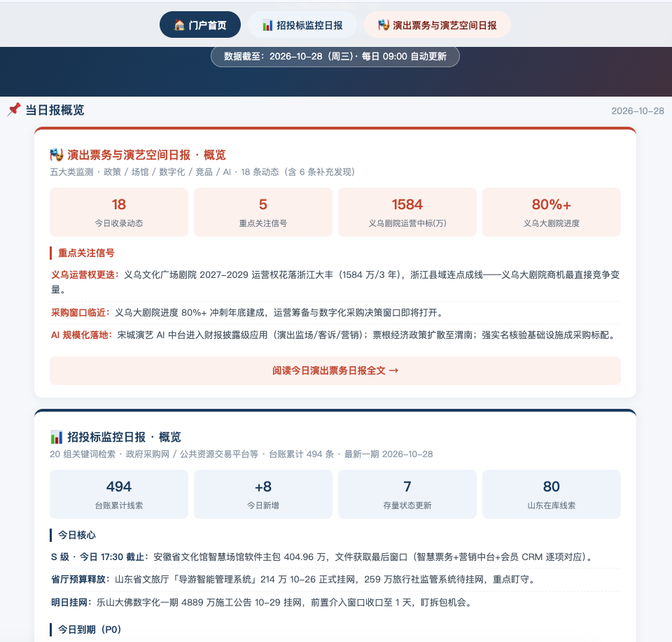Click the 今日到期（P0）subheading
Image resolution: width=672 pixels, height=642 pixels.
pos(90,629)
